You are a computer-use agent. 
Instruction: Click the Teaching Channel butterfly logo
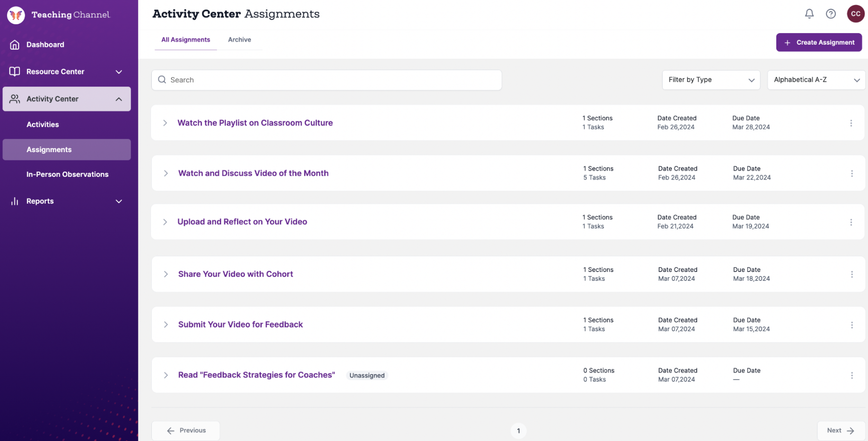click(16, 15)
